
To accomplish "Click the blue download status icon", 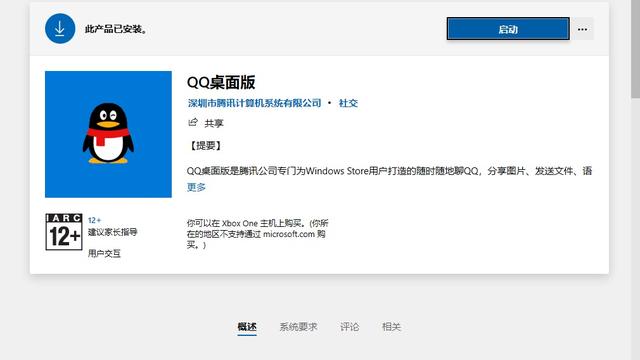I will pos(60,29).
